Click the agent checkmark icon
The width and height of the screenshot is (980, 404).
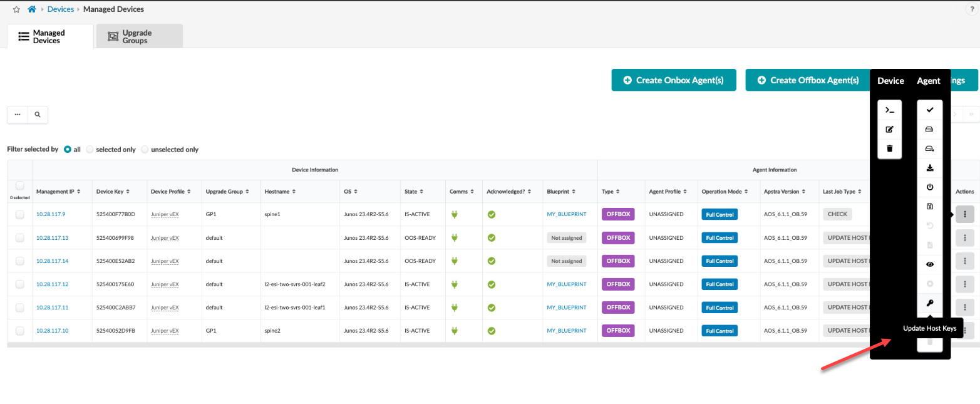929,110
